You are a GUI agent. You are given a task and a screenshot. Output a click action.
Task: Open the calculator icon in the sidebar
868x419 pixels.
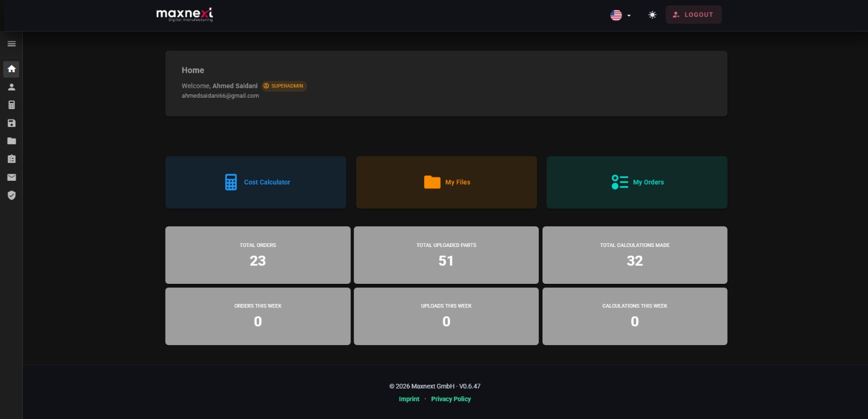11,105
